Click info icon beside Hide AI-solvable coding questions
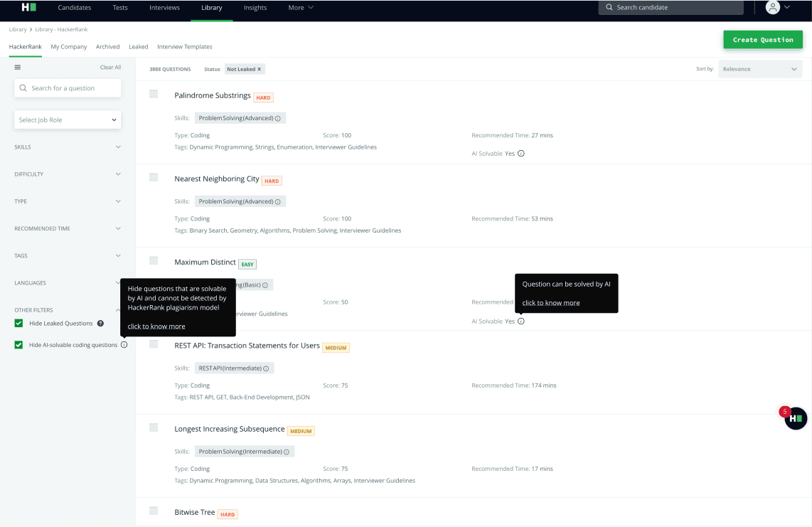Viewport: 812px width, 527px height. point(124,345)
